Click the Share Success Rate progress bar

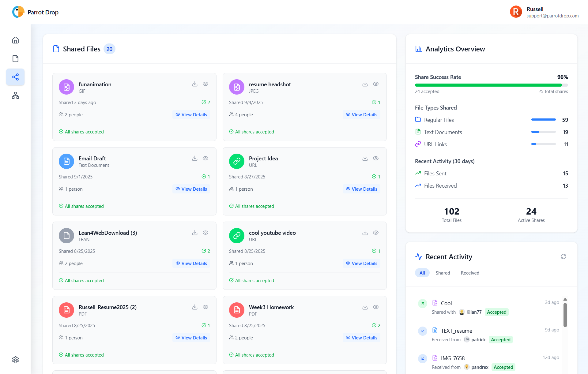pos(491,85)
